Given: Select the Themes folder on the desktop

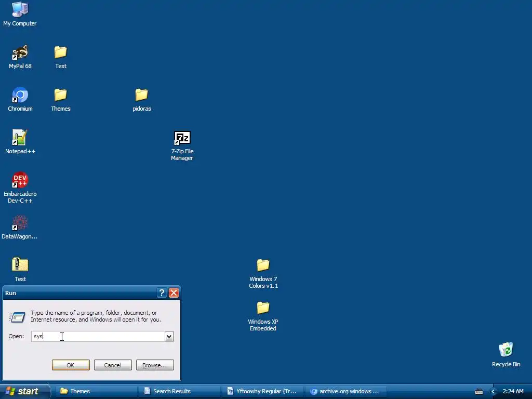Looking at the screenshot, I should coord(61,95).
